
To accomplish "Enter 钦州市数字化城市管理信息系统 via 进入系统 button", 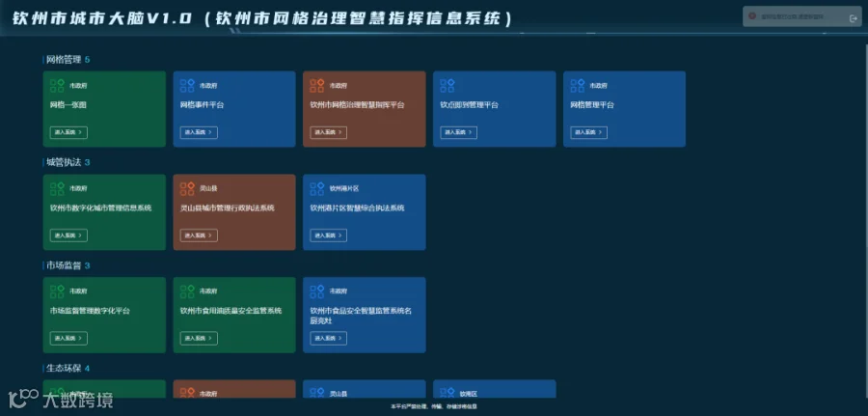I will [x=68, y=236].
